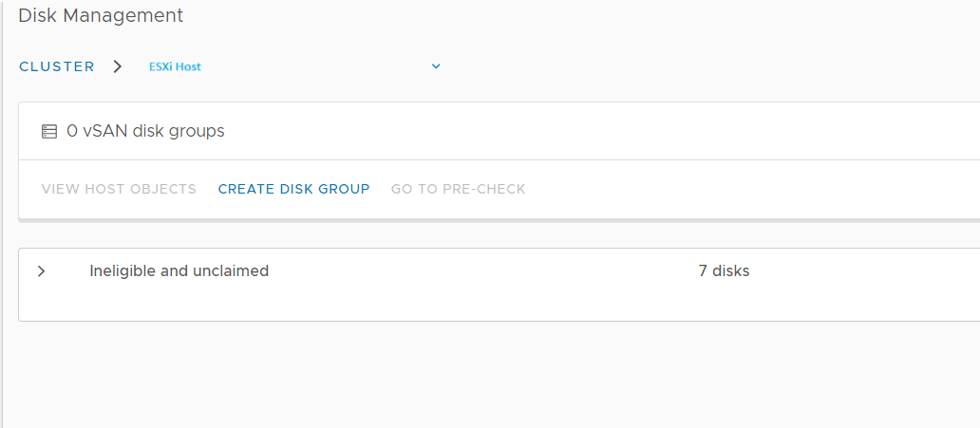
Task: Click the left panel divider line
Action: pyautogui.click(x=3, y=214)
